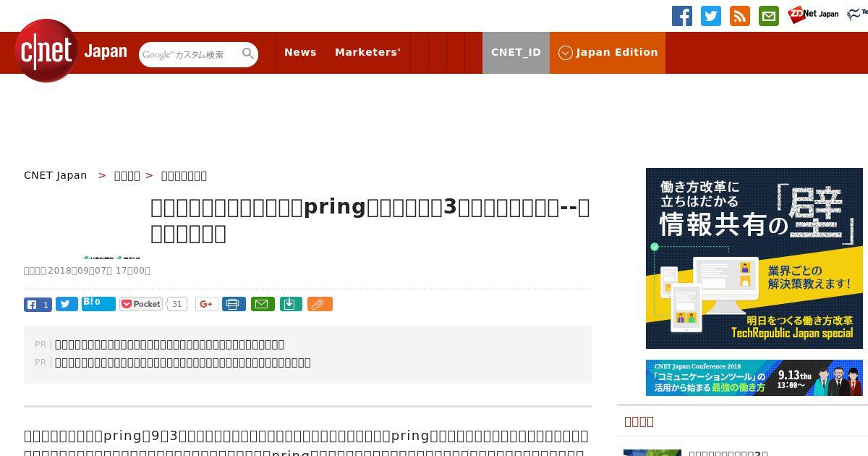This screenshot has width=868, height=456.
Task: Open the Marketers' menu
Action: (x=367, y=52)
